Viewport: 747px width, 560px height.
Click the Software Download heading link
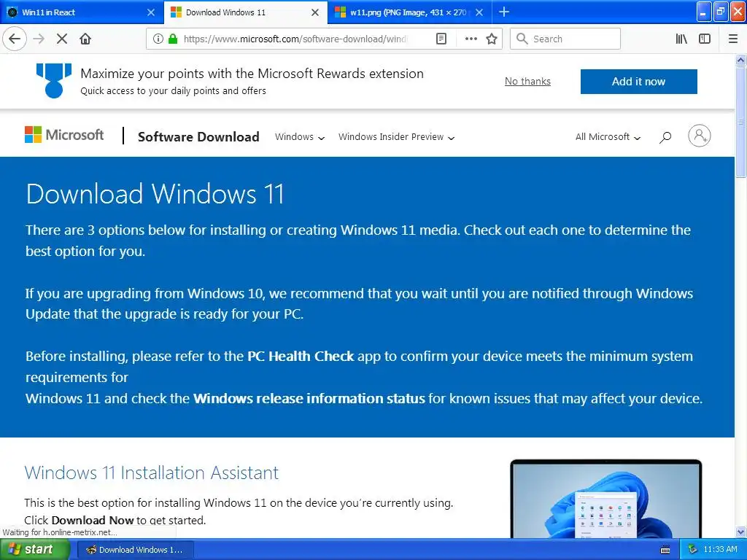198,136
